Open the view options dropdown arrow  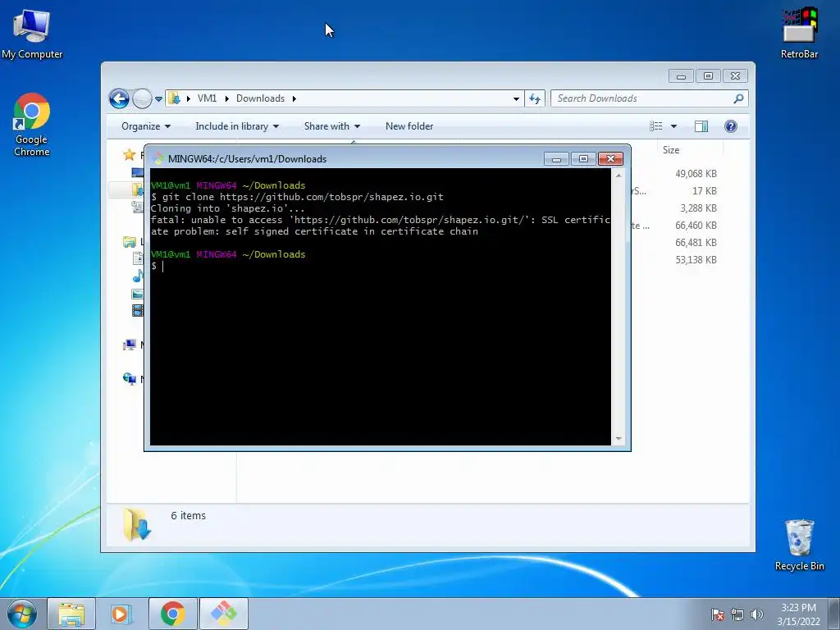pyautogui.click(x=674, y=126)
